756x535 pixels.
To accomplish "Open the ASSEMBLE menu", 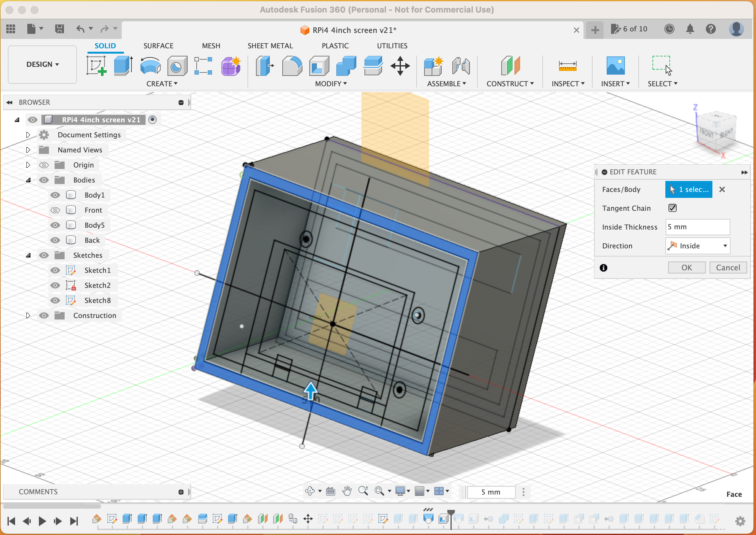I will [447, 84].
